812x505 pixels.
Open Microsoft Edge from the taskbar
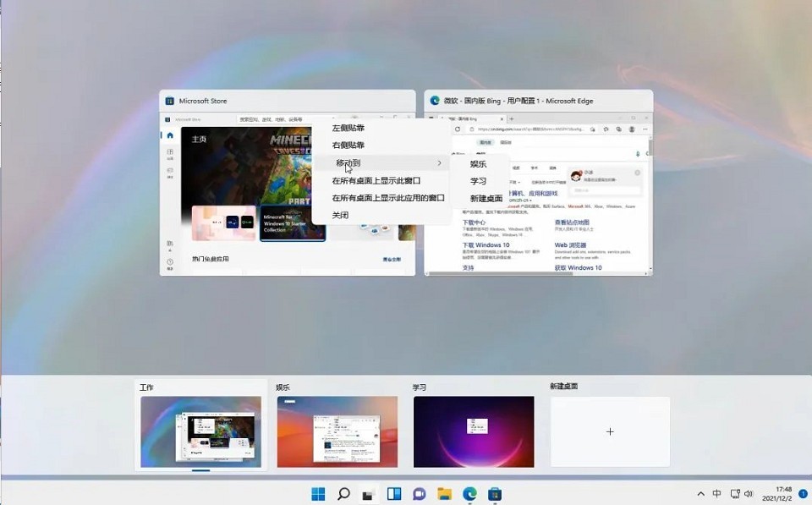point(469,494)
